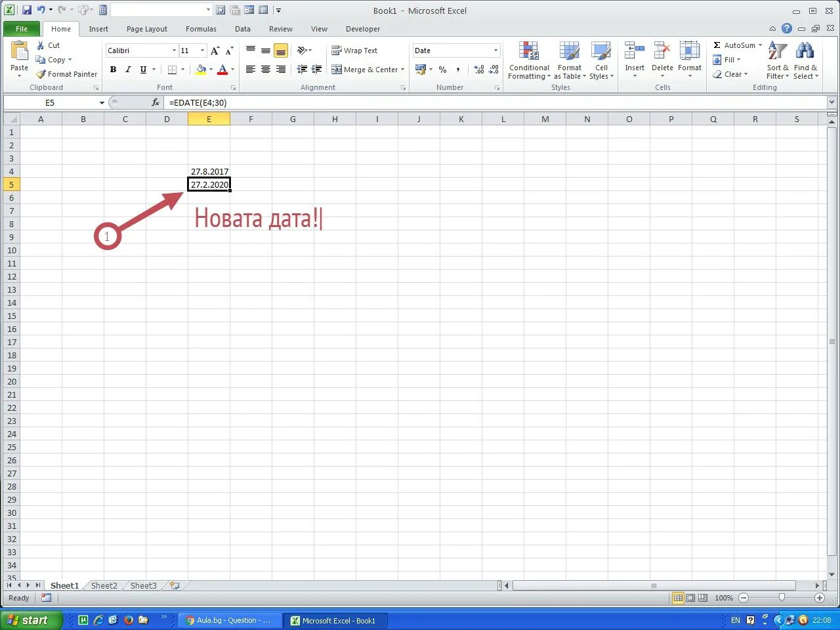Click the Cut scissors button
Screen dimensions: 840x630
coord(48,45)
